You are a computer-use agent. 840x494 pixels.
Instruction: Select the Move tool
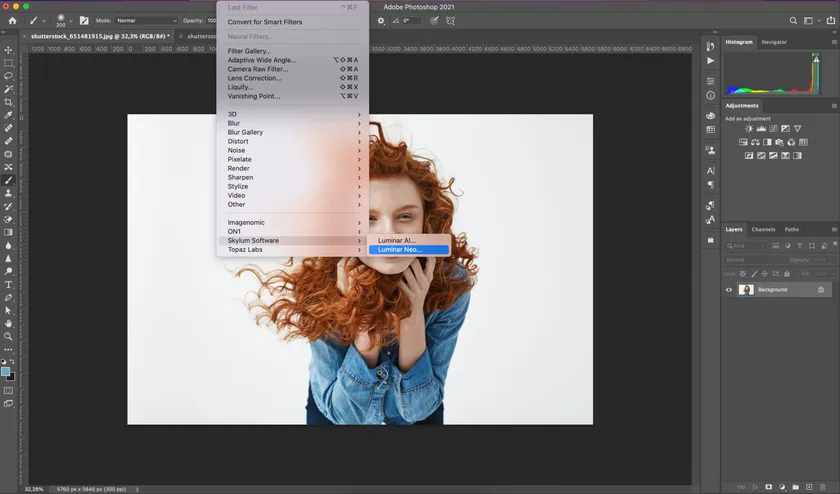[8, 49]
